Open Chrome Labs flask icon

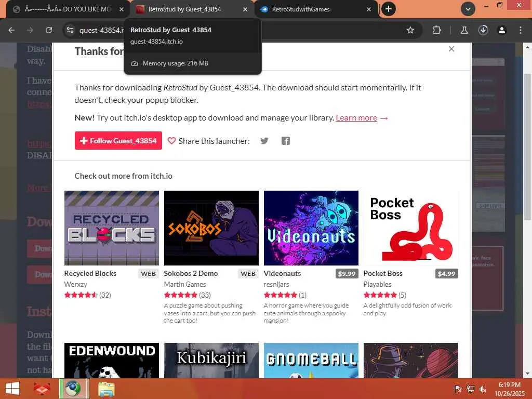pos(464,30)
